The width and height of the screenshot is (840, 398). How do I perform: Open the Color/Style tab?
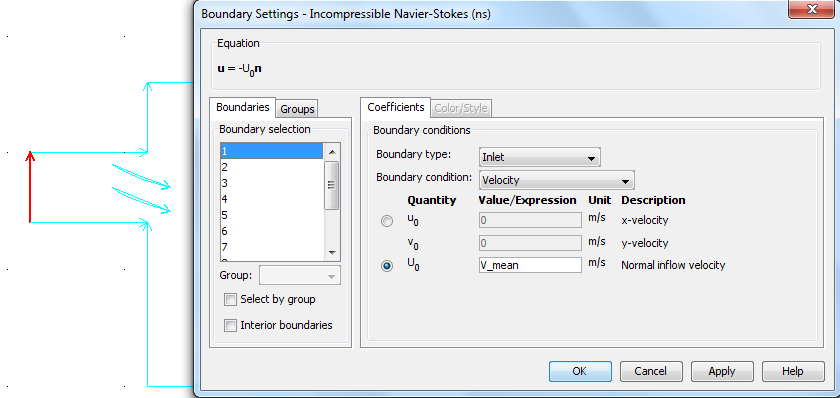tap(461, 109)
